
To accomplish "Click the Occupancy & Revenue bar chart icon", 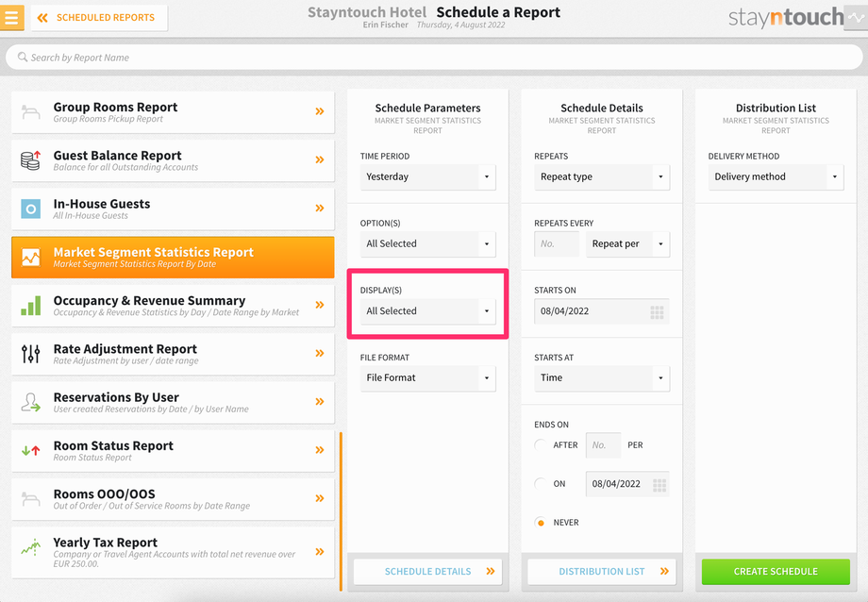I will tap(31, 306).
